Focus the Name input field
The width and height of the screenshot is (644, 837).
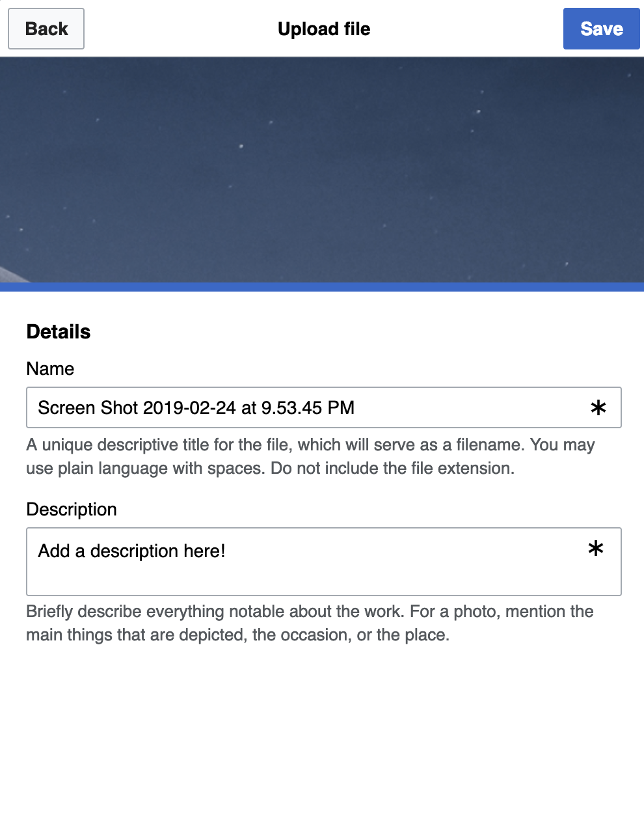pyautogui.click(x=324, y=407)
